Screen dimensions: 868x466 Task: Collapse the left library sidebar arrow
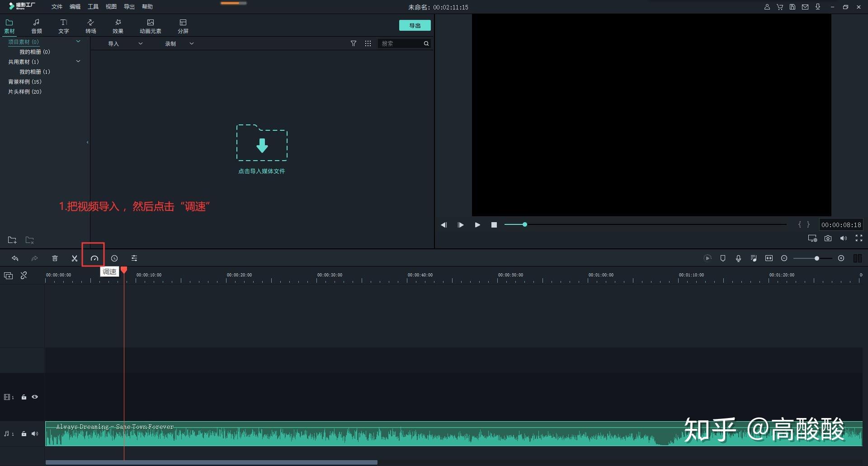(87, 142)
